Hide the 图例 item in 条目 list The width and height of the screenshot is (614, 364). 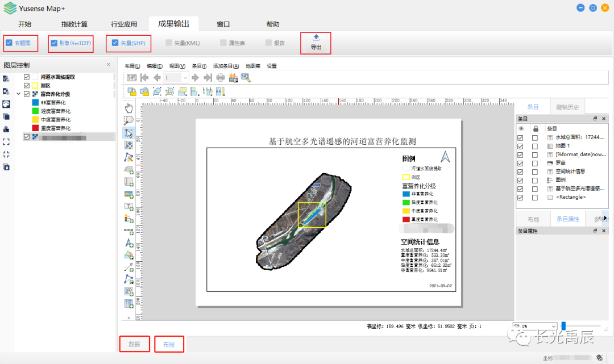pyautogui.click(x=520, y=179)
